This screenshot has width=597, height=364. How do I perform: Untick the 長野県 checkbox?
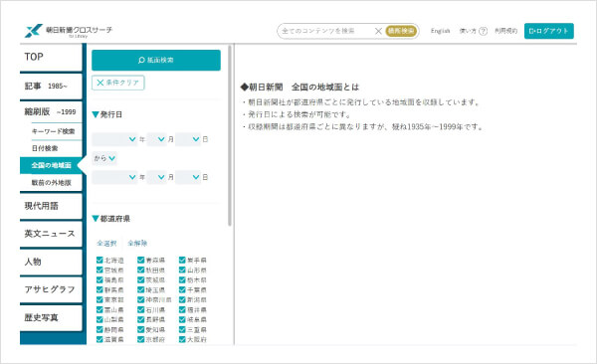point(141,319)
